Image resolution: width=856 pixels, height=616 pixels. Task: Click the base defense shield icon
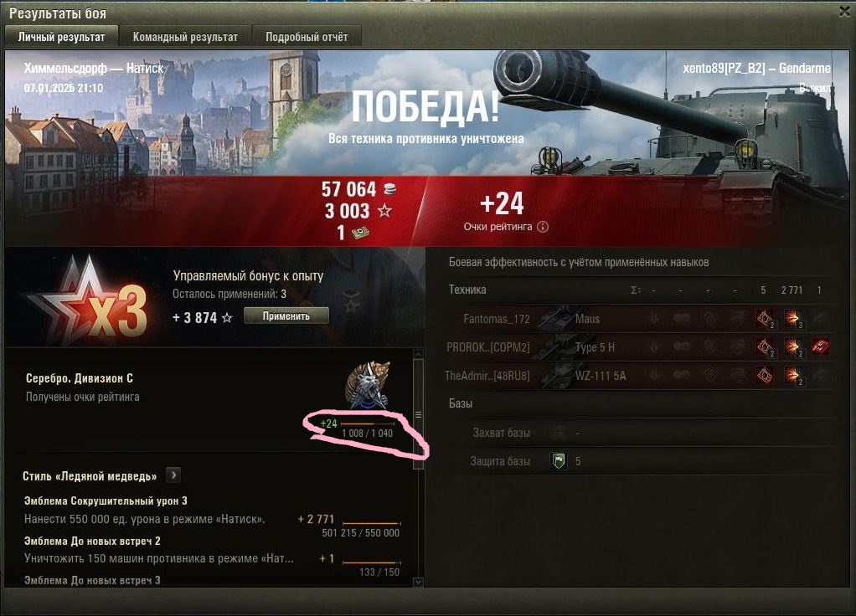pos(559,461)
